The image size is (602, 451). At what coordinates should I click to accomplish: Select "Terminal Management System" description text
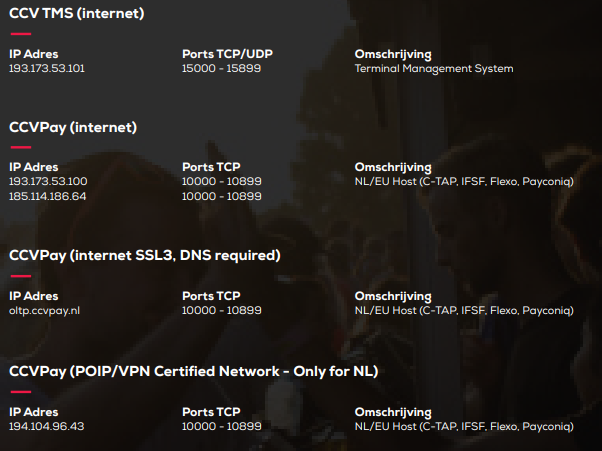tap(434, 69)
